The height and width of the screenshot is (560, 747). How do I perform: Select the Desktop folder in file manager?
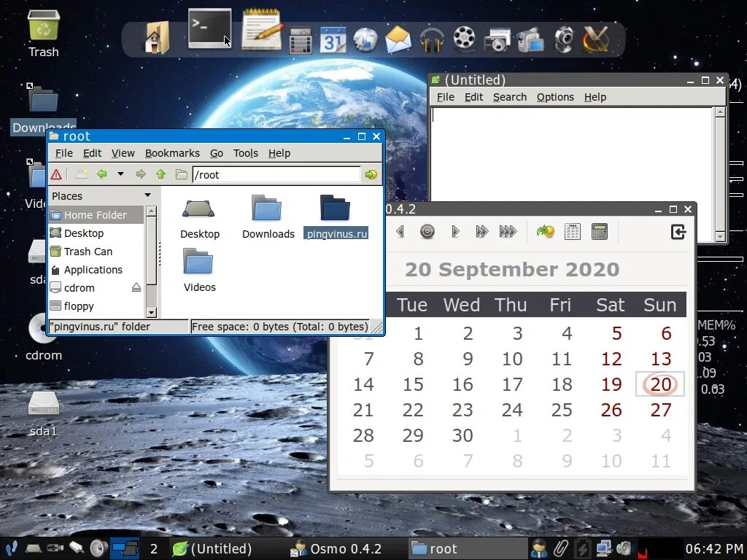[x=199, y=217]
